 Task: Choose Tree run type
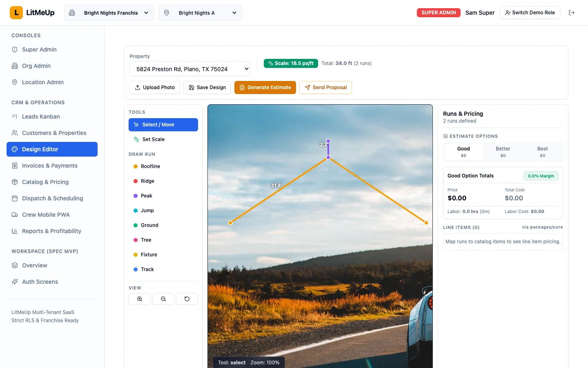(163, 240)
